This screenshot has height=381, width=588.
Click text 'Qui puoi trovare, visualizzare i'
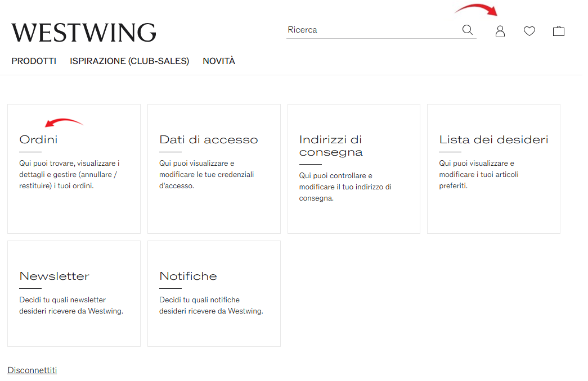69,164
